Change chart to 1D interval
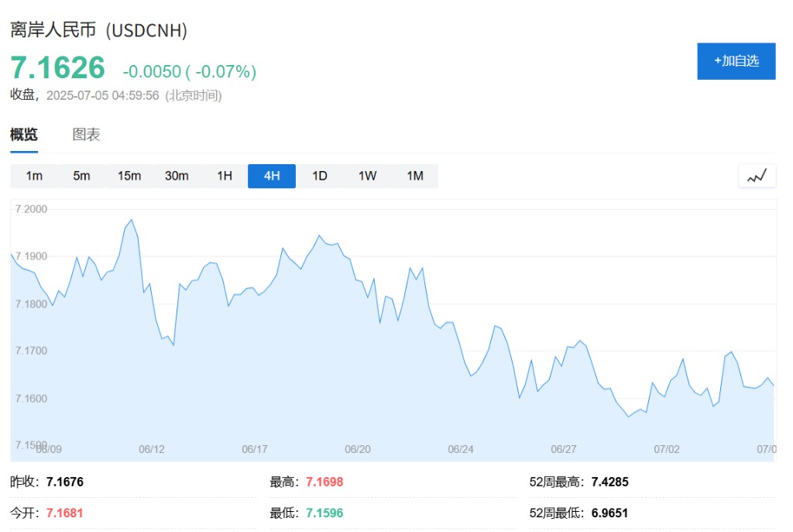This screenshot has width=793, height=532. (x=320, y=176)
